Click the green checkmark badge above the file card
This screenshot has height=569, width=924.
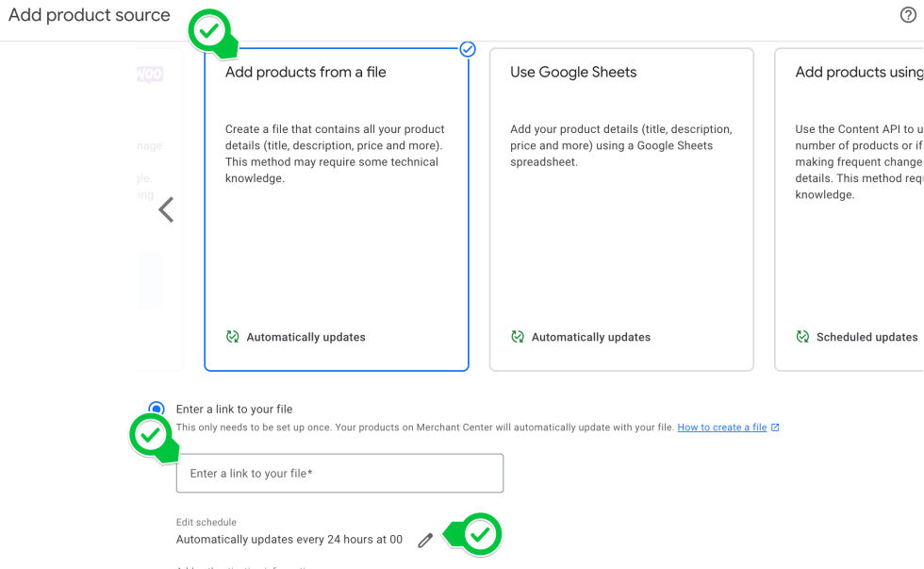210,31
